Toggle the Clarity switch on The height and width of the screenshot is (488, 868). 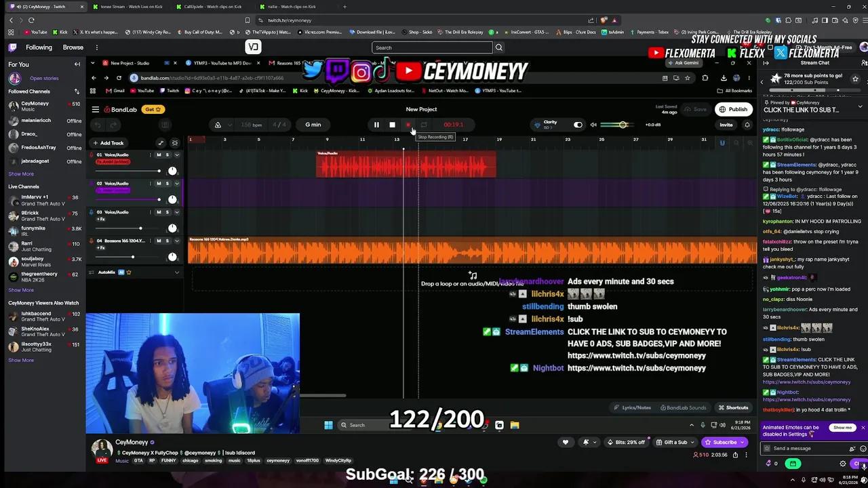point(578,125)
